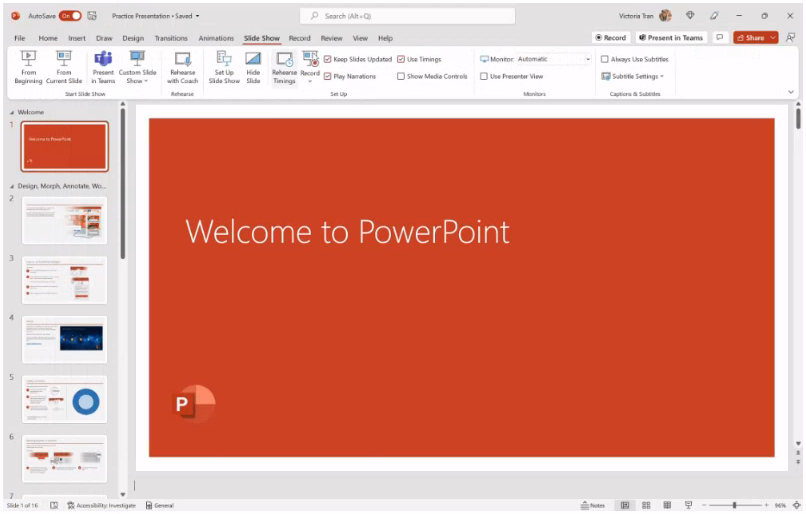Enable Use Presenter View checkbox
This screenshot has width=806, height=514.
coord(484,76)
